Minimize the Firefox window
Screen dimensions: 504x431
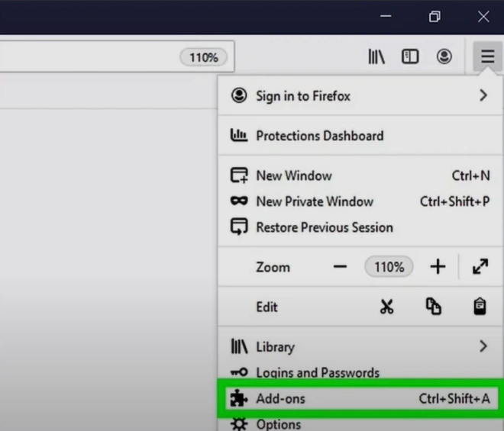click(386, 16)
